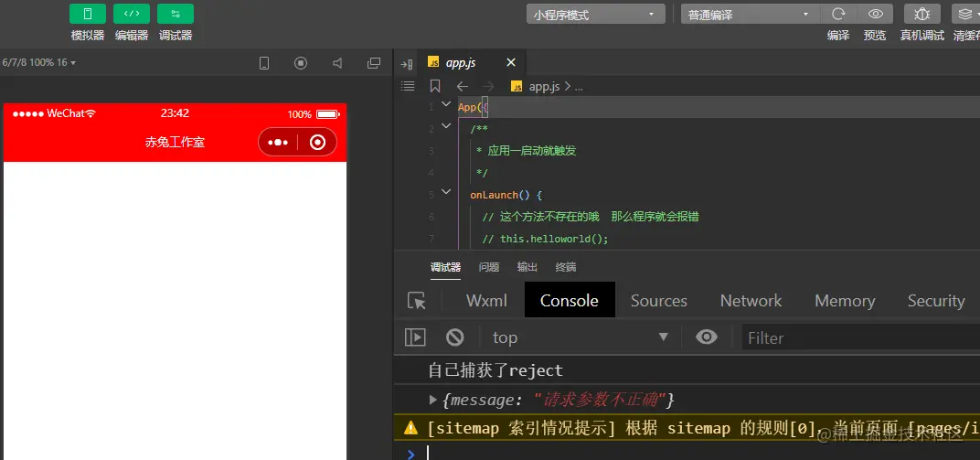Close the app.js tab
The image size is (980, 460).
pyautogui.click(x=511, y=62)
